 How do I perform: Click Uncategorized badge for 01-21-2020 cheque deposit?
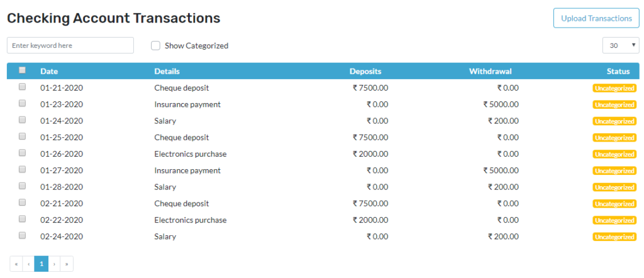pos(614,88)
